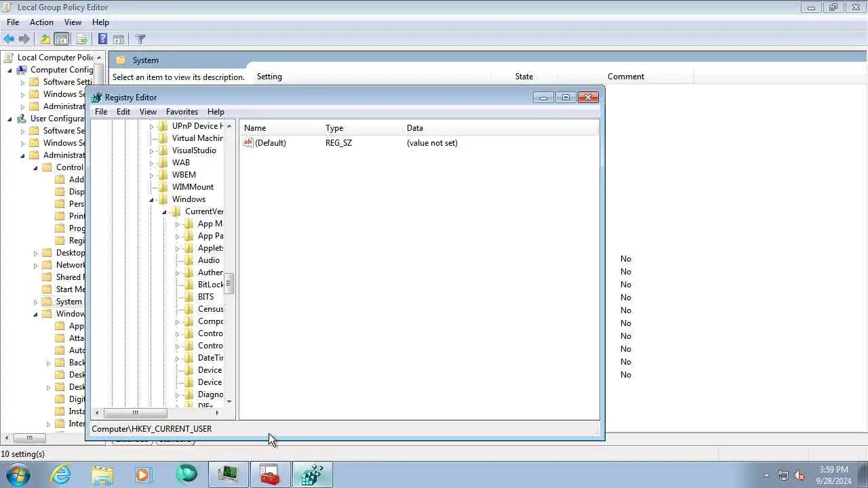The height and width of the screenshot is (488, 868).
Task: Select the WIMMount folder icon in registry tree
Action: pos(163,187)
